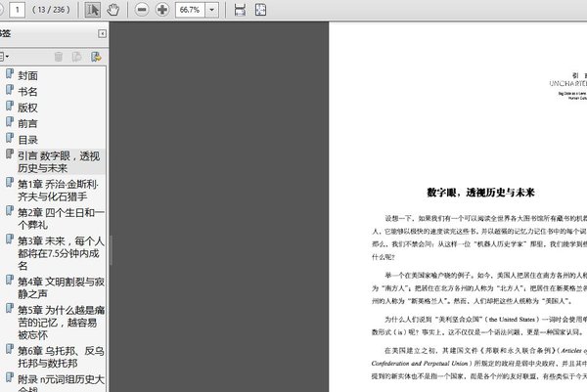Click the zoom out minus button

(x=142, y=9)
